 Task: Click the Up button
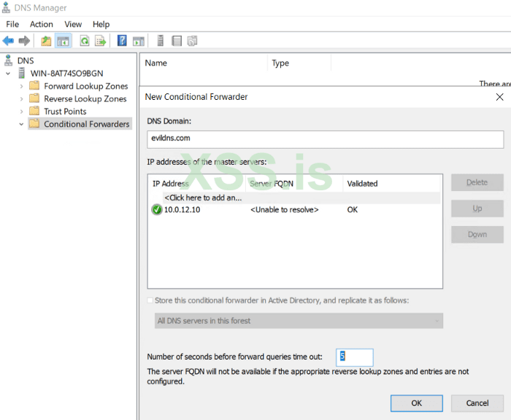click(477, 209)
